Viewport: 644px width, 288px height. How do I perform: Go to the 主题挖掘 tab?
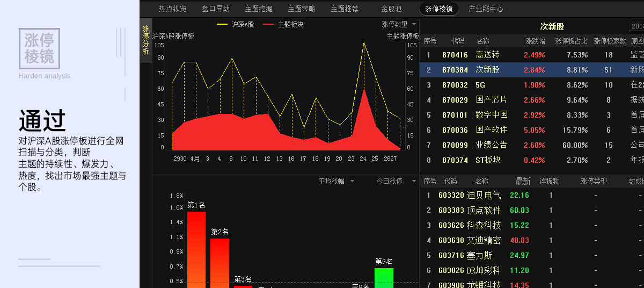[259, 9]
